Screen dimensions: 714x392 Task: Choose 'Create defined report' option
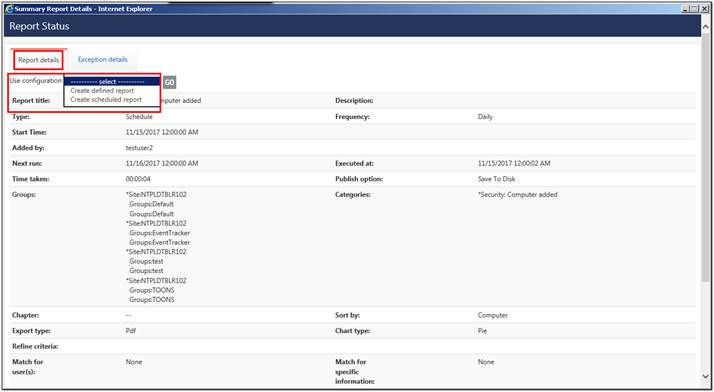102,91
